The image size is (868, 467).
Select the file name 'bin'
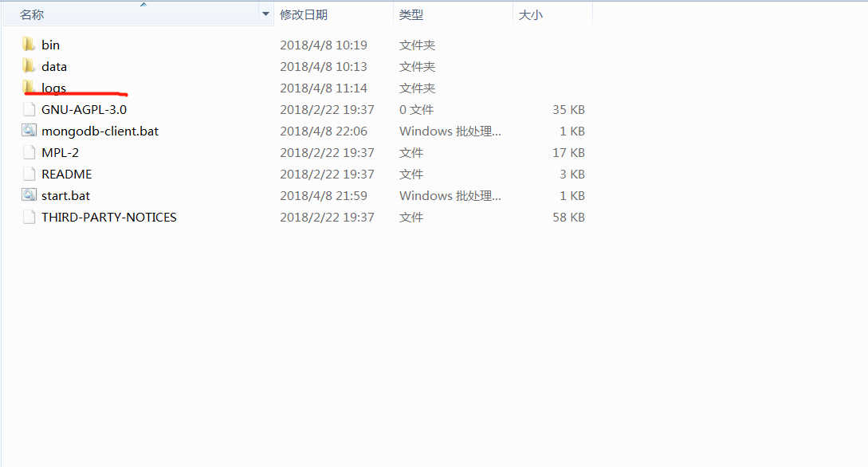(x=50, y=45)
